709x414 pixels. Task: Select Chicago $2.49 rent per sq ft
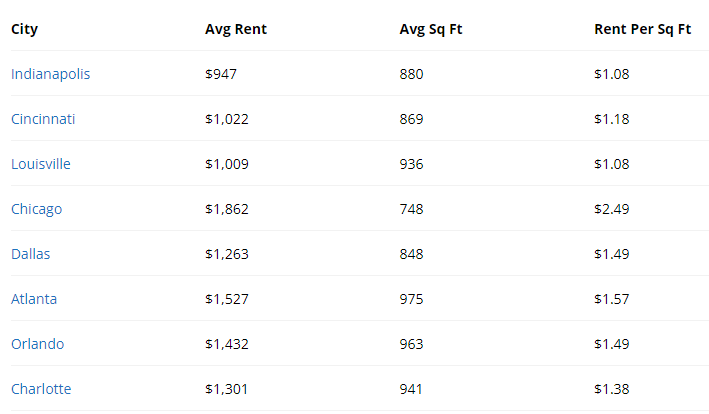611,209
